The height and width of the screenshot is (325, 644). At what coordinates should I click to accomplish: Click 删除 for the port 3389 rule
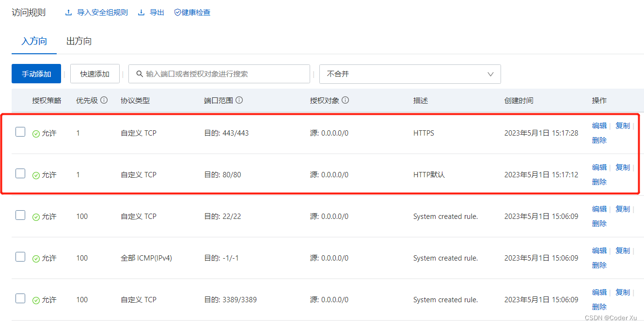click(599, 307)
